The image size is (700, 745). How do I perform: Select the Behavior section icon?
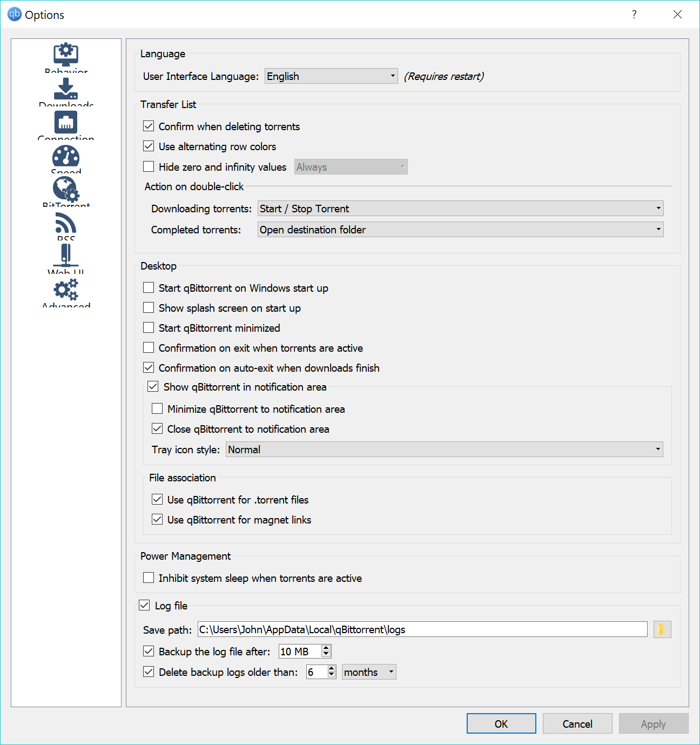pos(65,55)
